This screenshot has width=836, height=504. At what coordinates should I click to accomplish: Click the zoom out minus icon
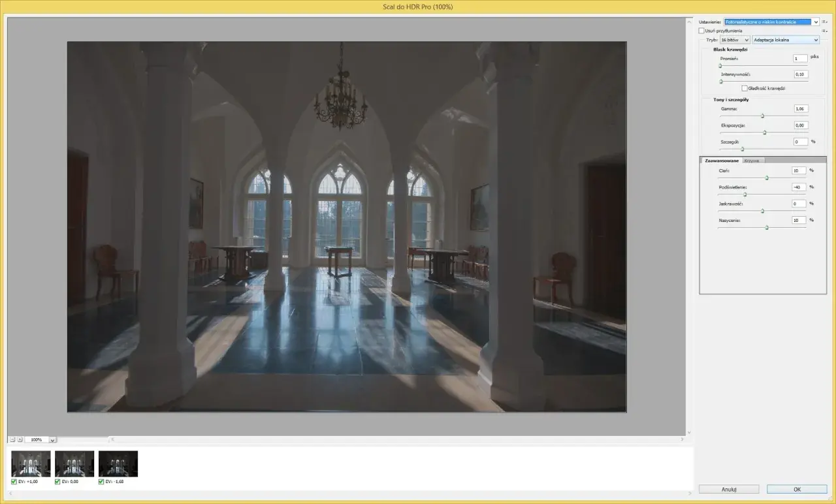[12, 439]
